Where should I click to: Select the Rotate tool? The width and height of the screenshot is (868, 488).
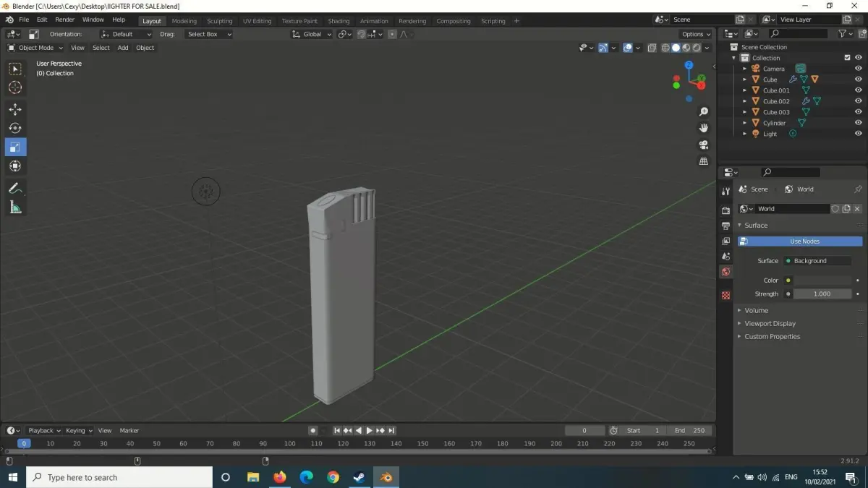(x=15, y=128)
